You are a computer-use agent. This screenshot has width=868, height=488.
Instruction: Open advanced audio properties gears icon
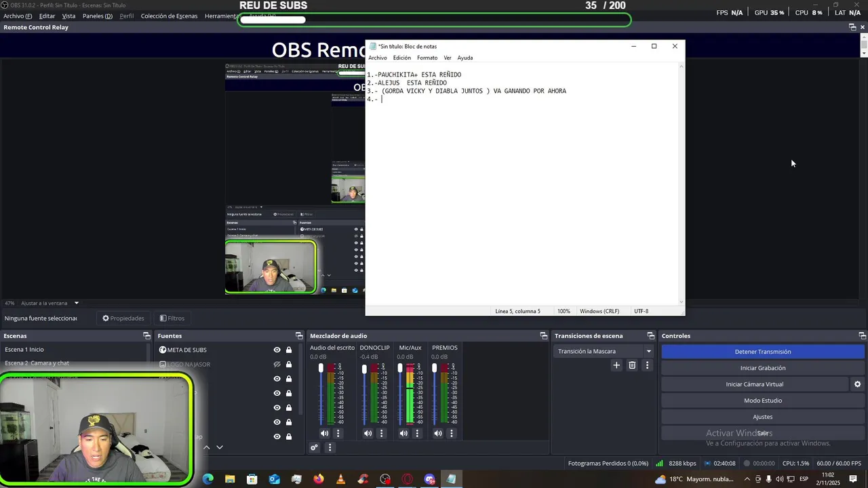coord(314,447)
